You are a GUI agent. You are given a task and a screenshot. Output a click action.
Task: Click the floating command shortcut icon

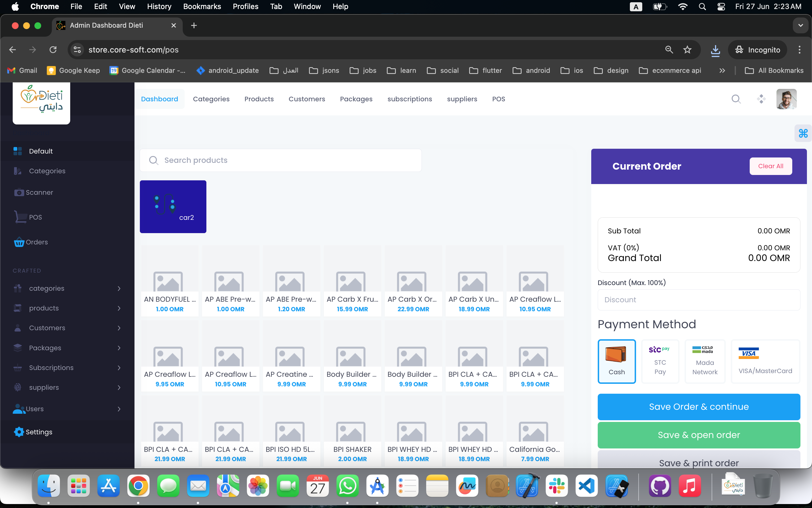[x=803, y=133]
